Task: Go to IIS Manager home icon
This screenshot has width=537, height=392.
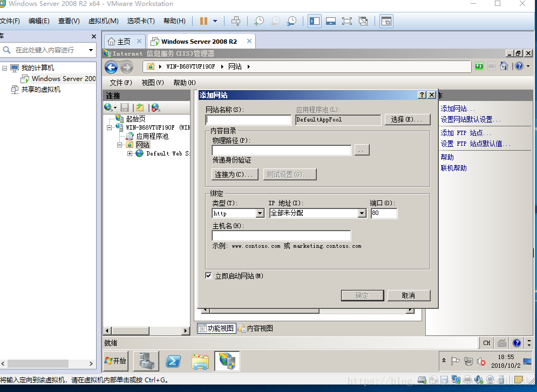Action: pos(504,66)
